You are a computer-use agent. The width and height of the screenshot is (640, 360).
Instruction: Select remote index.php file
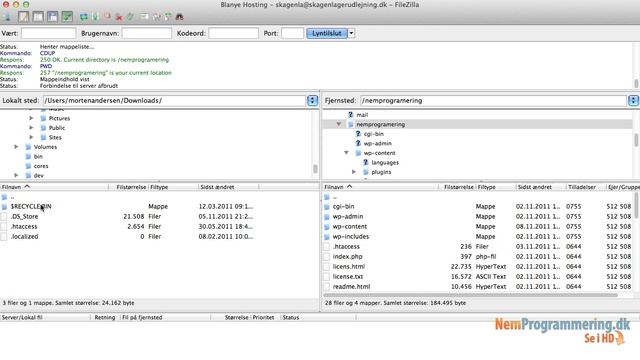pyautogui.click(x=347, y=256)
